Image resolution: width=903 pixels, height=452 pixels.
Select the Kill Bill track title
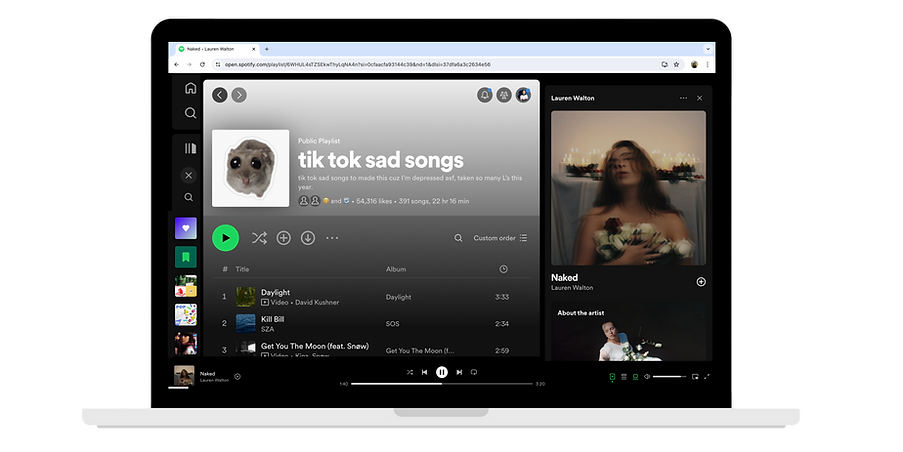point(272,319)
